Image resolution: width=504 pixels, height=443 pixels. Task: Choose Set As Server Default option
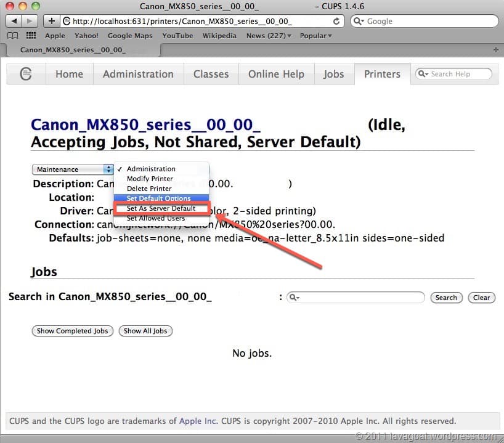point(161,208)
